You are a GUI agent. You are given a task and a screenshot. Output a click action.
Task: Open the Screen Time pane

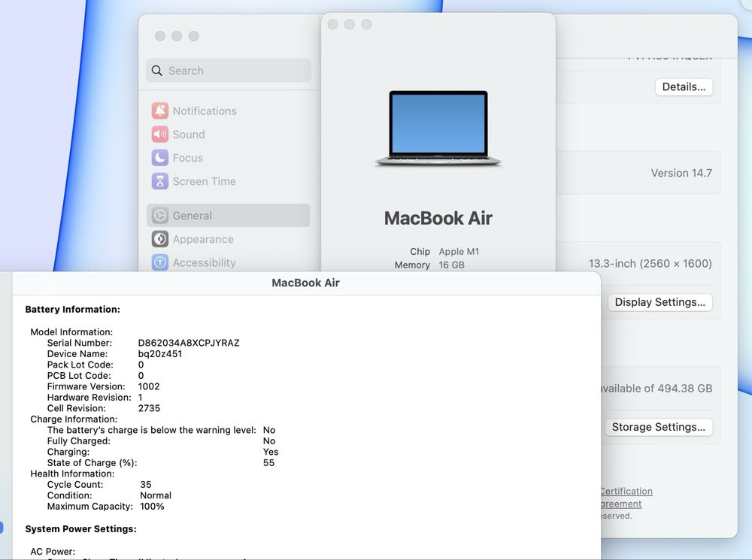229,181
